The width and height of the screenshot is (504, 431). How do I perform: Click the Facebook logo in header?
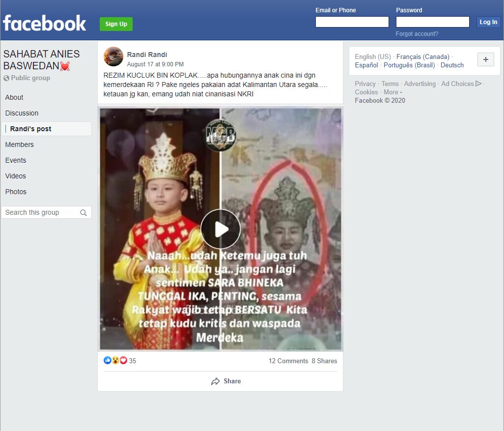click(x=44, y=23)
